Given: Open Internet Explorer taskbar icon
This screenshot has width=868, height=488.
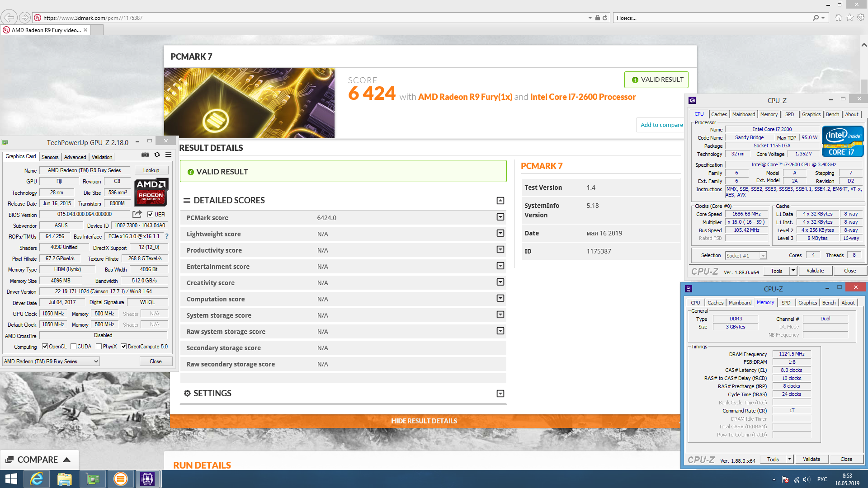Looking at the screenshot, I should [x=36, y=479].
